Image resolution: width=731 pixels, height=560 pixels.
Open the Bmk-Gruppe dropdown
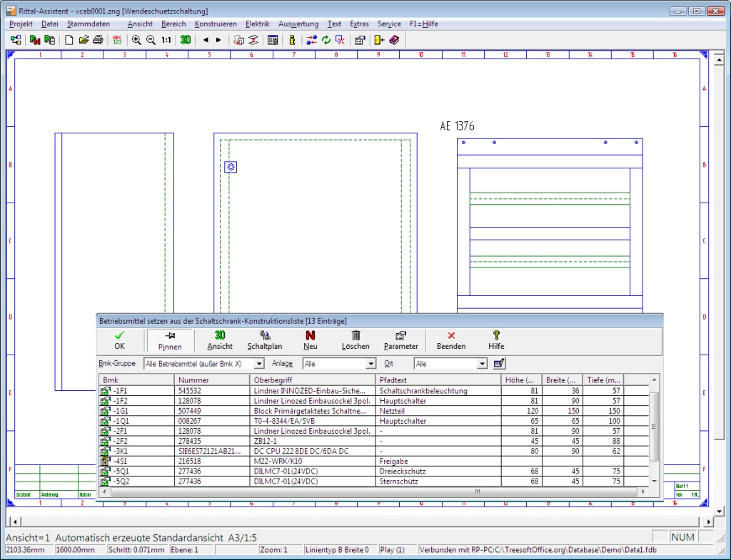point(258,364)
